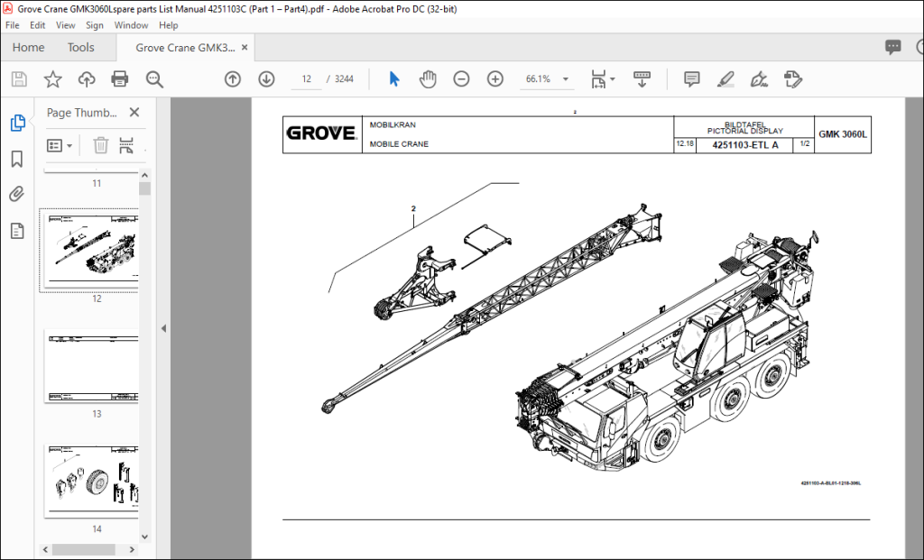Screen dimensions: 924x560
Task: Click the GROVE logo on the page
Action: pos(322,133)
